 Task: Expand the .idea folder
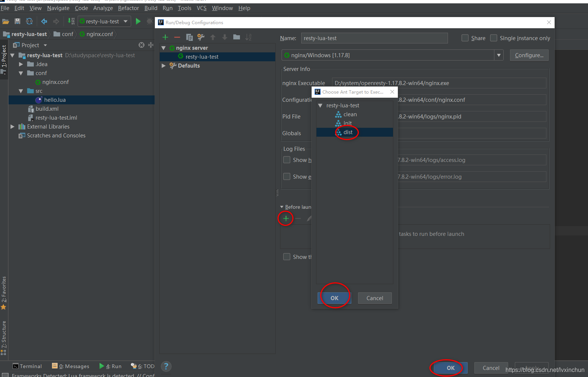click(21, 64)
